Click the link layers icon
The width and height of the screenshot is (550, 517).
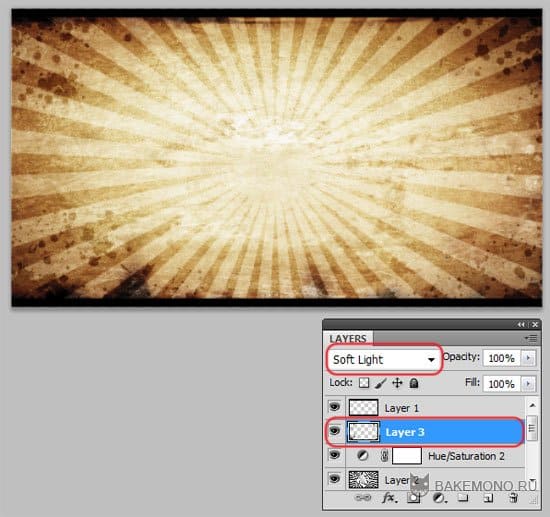(x=363, y=498)
